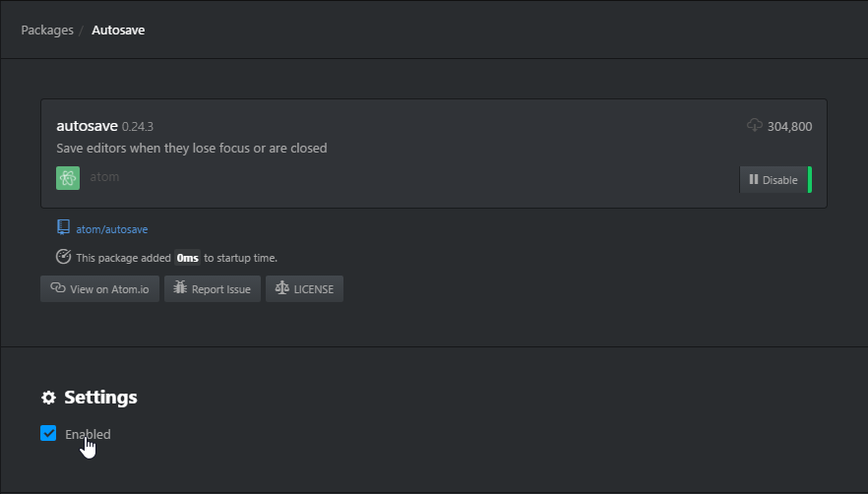868x494 pixels.
Task: Click the startup time dashboard icon
Action: tap(63, 257)
